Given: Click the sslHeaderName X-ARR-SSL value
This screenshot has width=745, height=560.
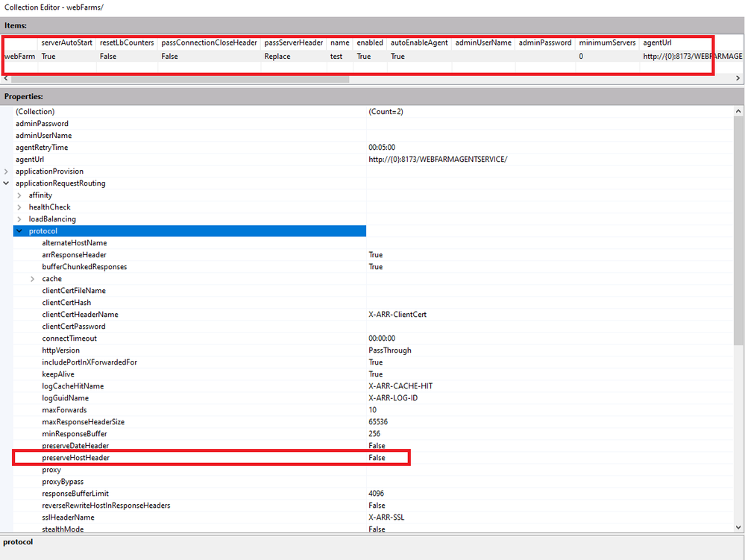Looking at the screenshot, I should click(x=386, y=517).
